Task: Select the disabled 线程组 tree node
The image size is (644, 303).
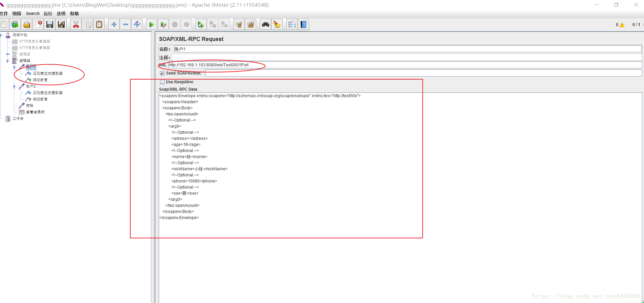Action: 25,54
